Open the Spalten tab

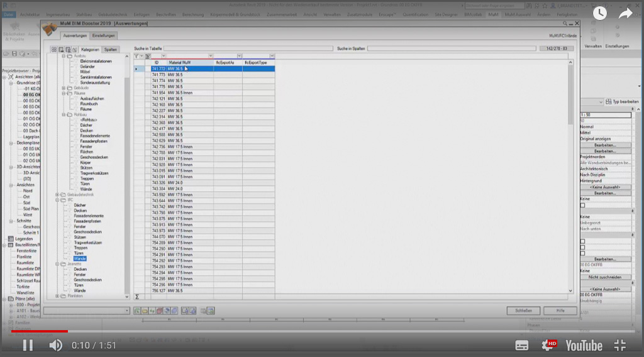click(x=111, y=49)
